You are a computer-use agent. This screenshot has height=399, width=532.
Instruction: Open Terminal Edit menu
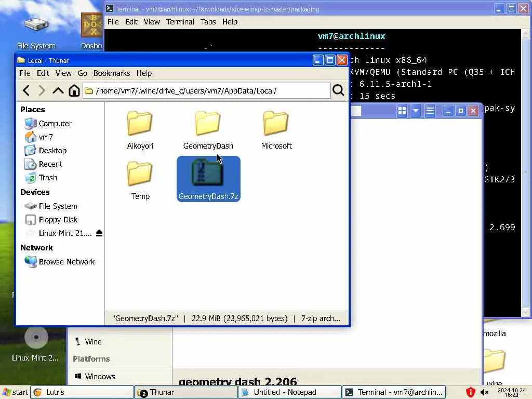click(x=131, y=22)
